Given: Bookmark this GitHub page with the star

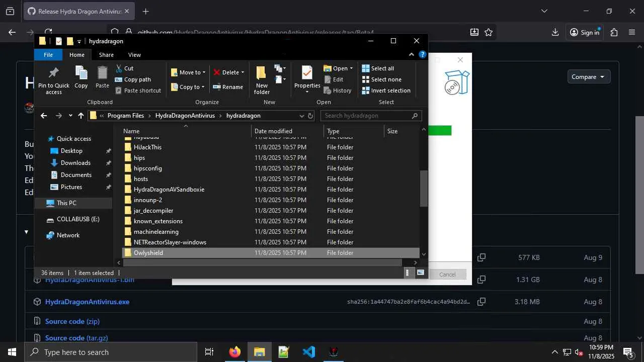Looking at the screenshot, I should pyautogui.click(x=489, y=32).
